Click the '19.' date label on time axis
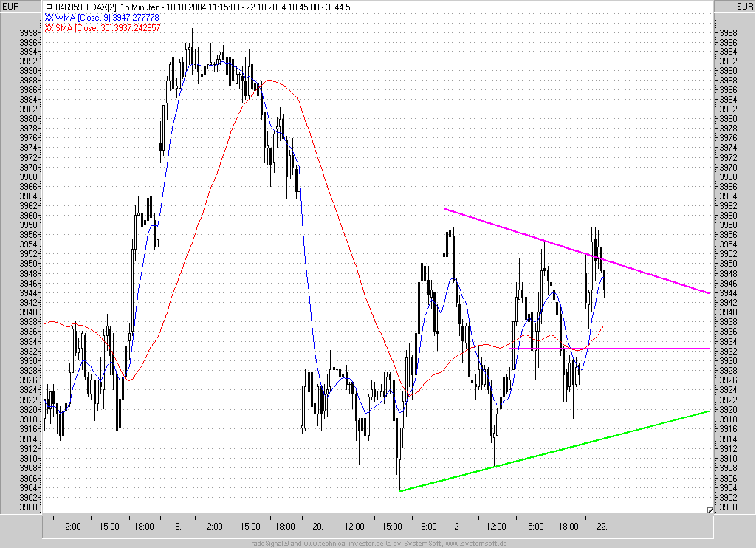The image size is (756, 548). [x=176, y=527]
